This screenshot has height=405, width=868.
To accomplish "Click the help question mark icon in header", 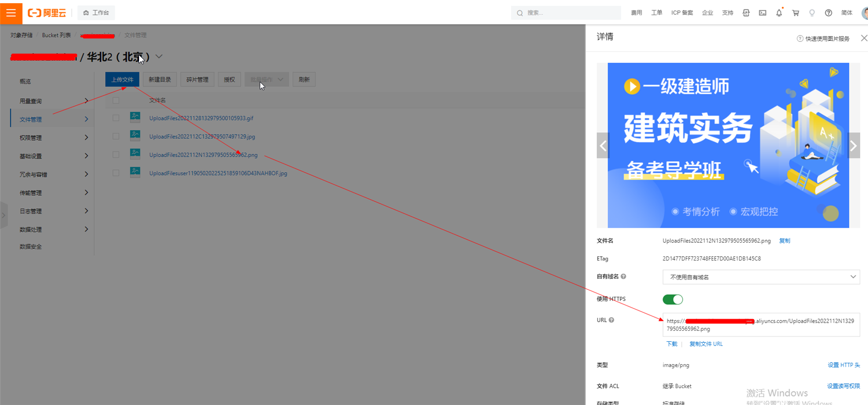I will click(x=828, y=13).
